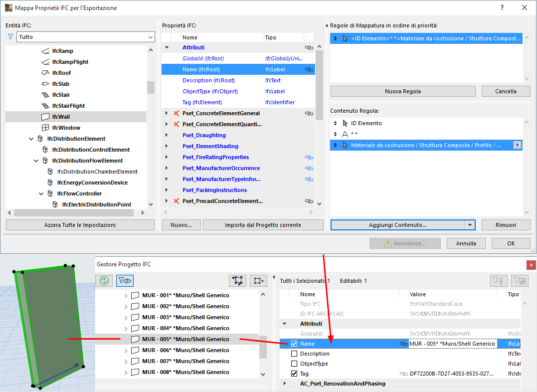
Task: Select the mapping rule in Regole di Mappatura list
Action: [426, 38]
